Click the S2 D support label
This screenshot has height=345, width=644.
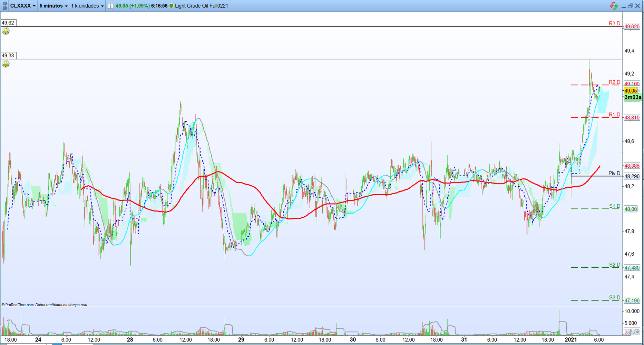[x=615, y=265]
